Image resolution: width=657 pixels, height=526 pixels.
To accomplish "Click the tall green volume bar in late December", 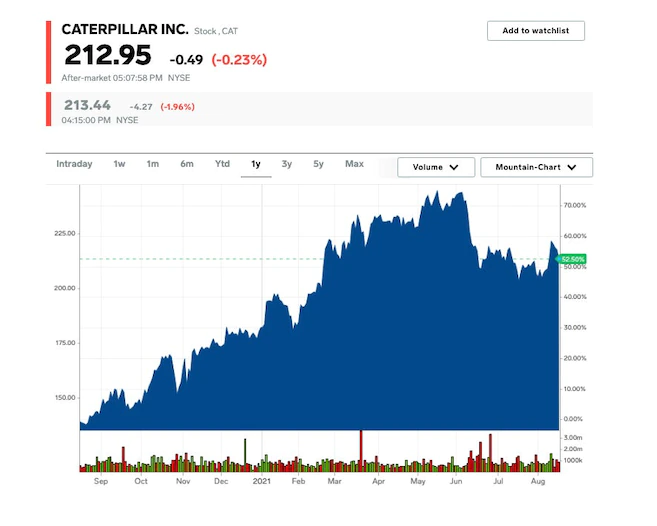I will (245, 455).
